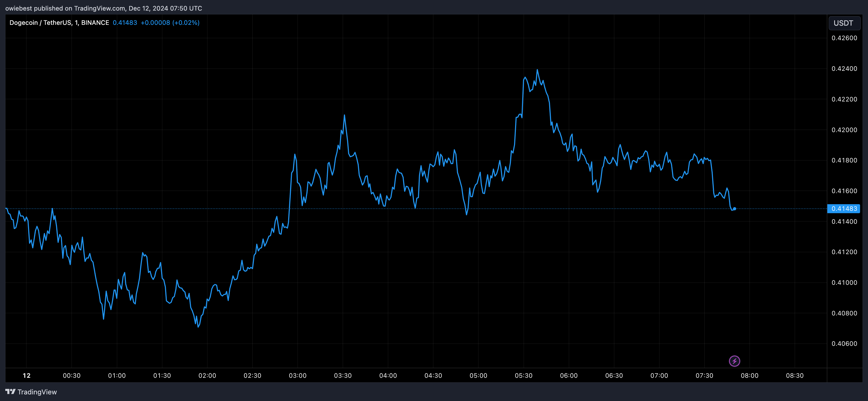Click the 07:00 time axis label

click(659, 375)
